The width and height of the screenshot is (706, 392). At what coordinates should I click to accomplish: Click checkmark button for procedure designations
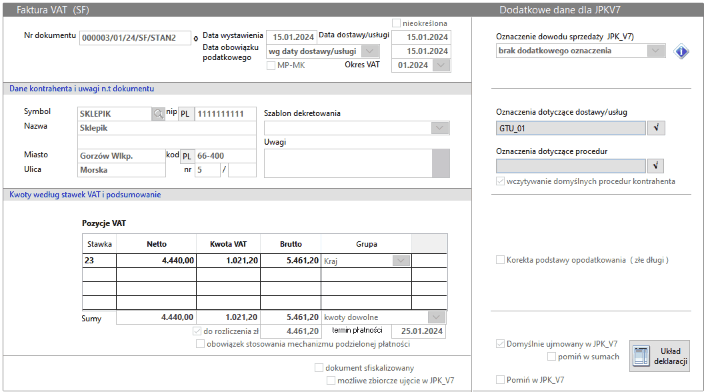pos(656,166)
